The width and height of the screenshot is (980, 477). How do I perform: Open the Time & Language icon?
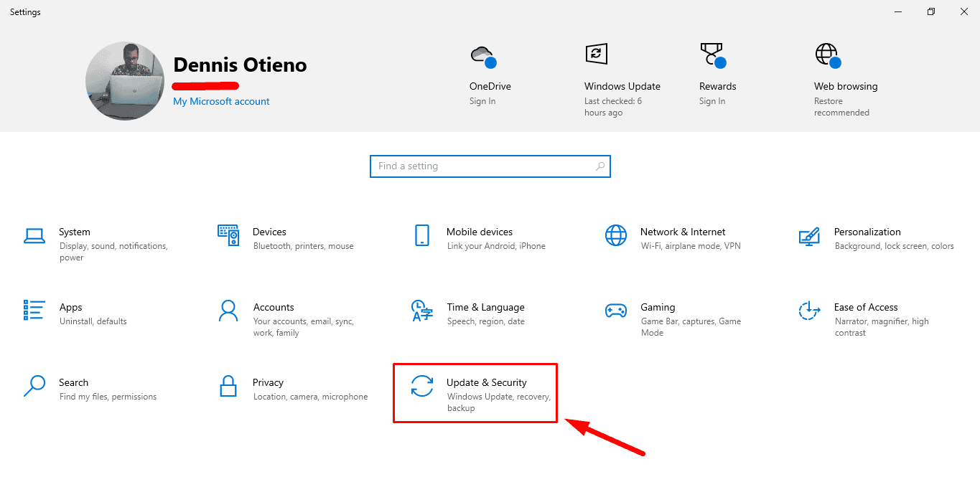[422, 311]
